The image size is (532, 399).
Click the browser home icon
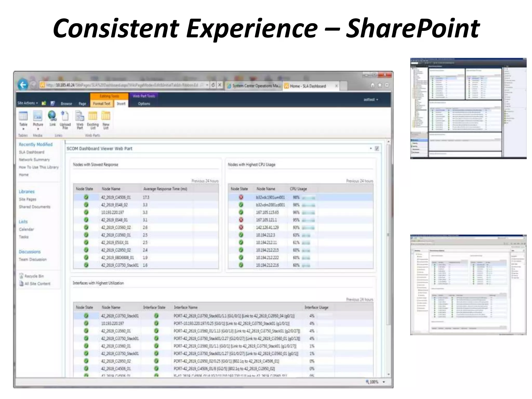click(373, 85)
